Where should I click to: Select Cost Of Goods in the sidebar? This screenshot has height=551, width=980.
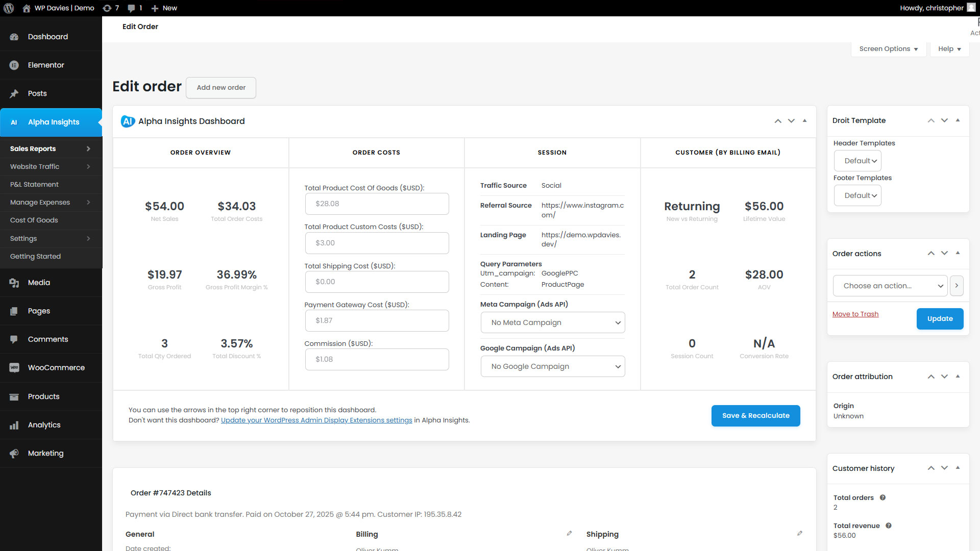point(34,220)
